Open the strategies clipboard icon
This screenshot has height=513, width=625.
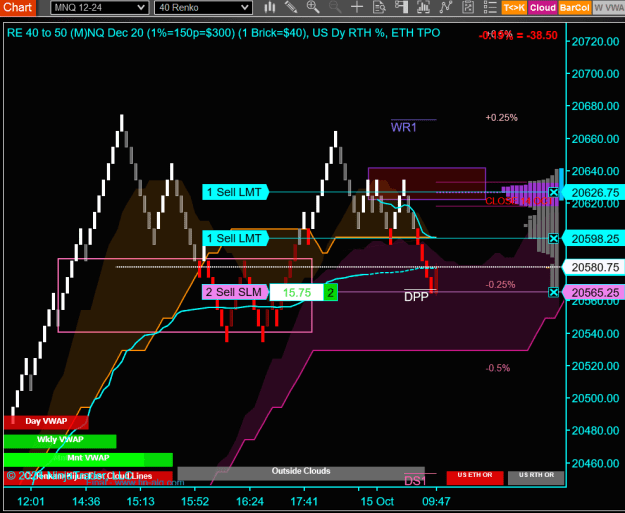click(468, 7)
